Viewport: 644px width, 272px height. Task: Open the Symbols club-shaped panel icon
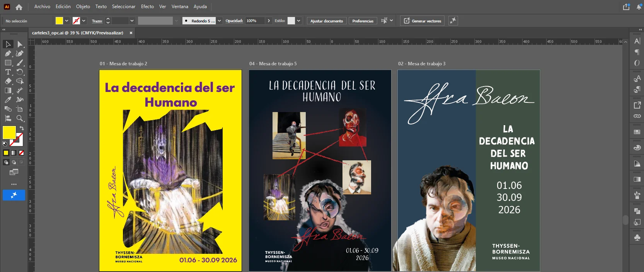point(637,238)
